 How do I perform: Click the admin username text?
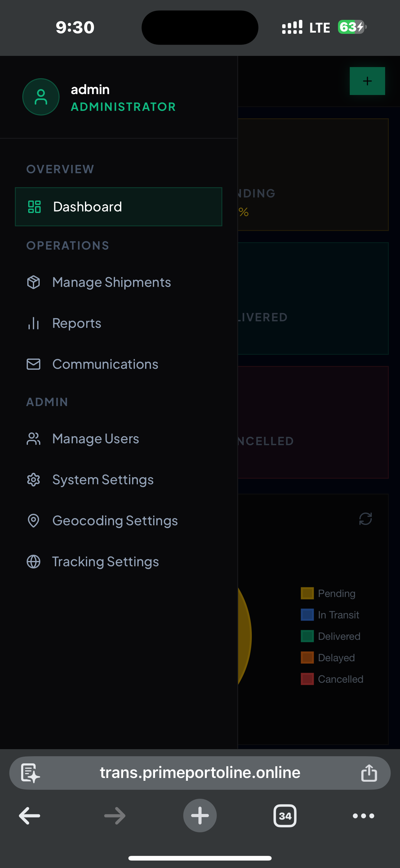click(90, 90)
